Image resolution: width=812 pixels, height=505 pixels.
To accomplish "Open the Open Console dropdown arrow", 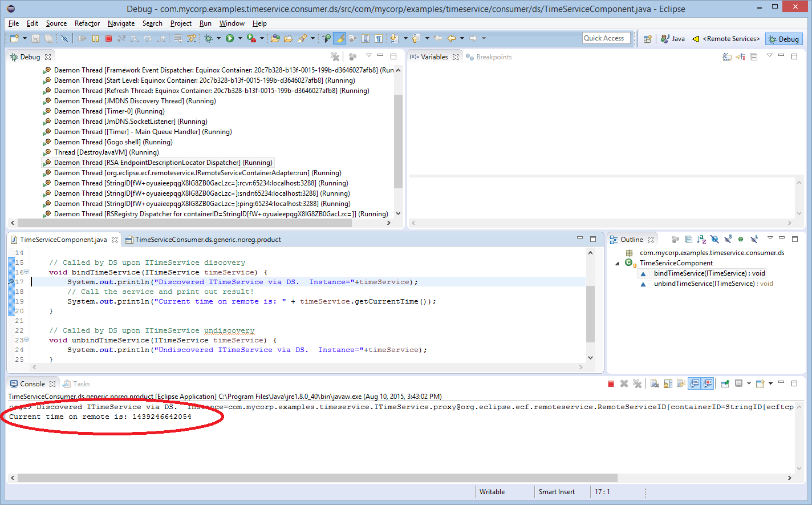I will click(x=770, y=383).
